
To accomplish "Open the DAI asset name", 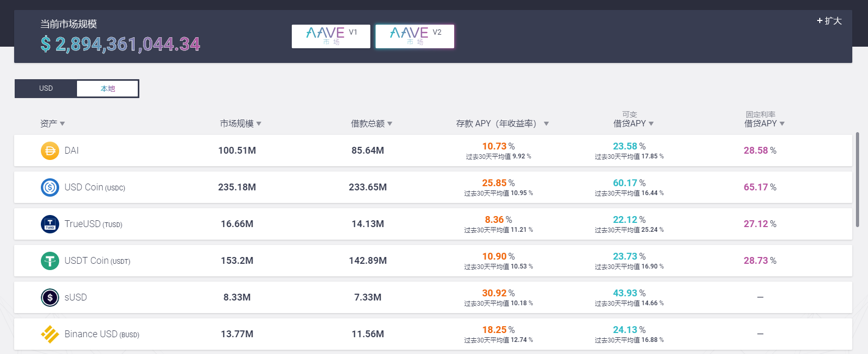I will tap(72, 151).
